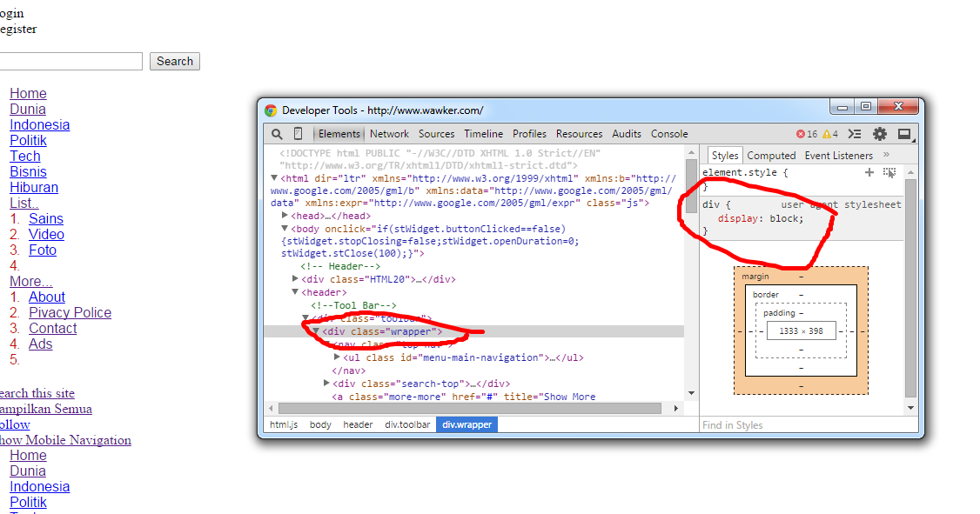Click the Styles pane vertical scrollbar
The image size is (980, 514).
click(x=910, y=289)
